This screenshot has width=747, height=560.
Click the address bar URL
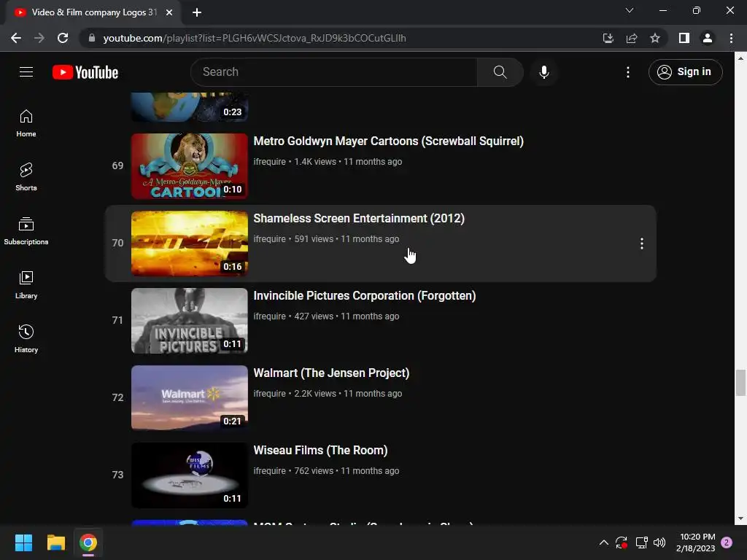pos(255,38)
